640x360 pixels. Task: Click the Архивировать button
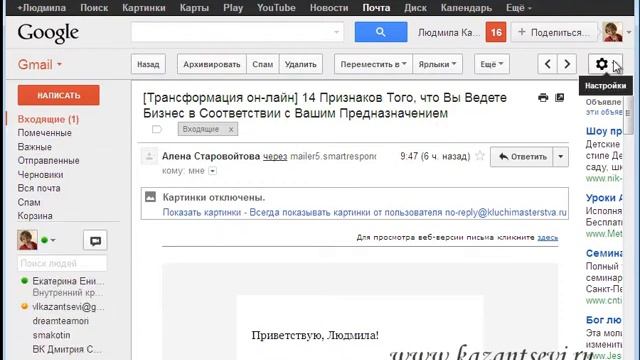click(211, 64)
